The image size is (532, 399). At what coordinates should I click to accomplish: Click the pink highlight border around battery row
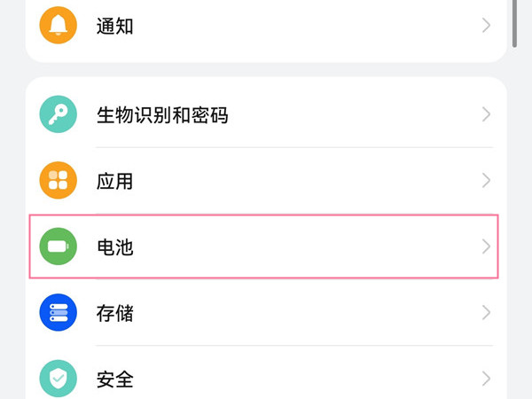pyautogui.click(x=266, y=215)
